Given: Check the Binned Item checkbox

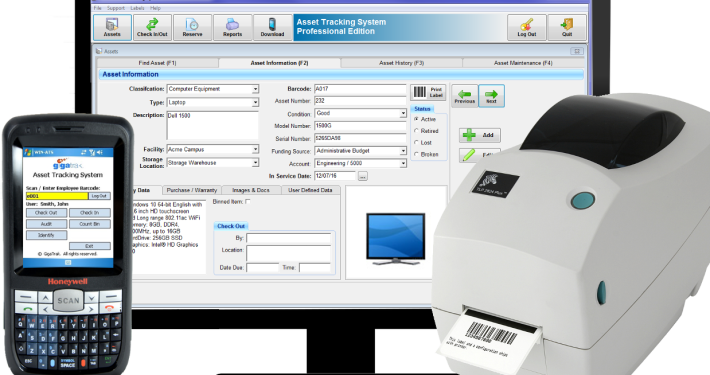Looking at the screenshot, I should click(248, 202).
